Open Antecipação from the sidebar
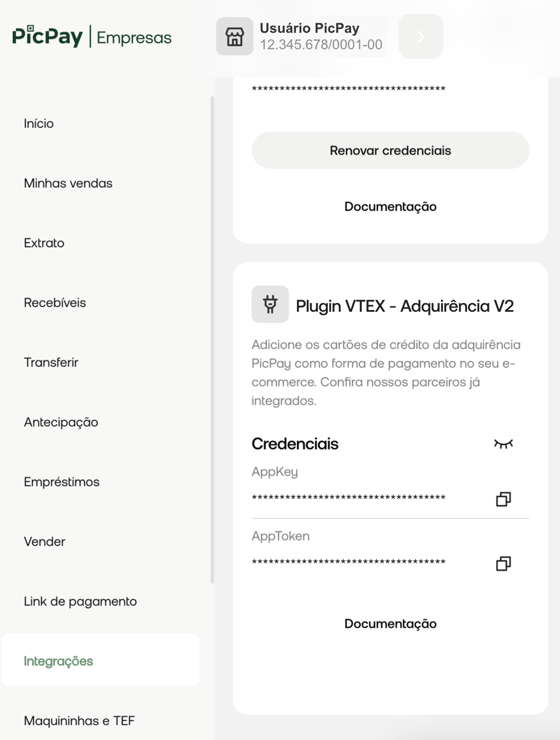This screenshot has width=560, height=740. [61, 422]
